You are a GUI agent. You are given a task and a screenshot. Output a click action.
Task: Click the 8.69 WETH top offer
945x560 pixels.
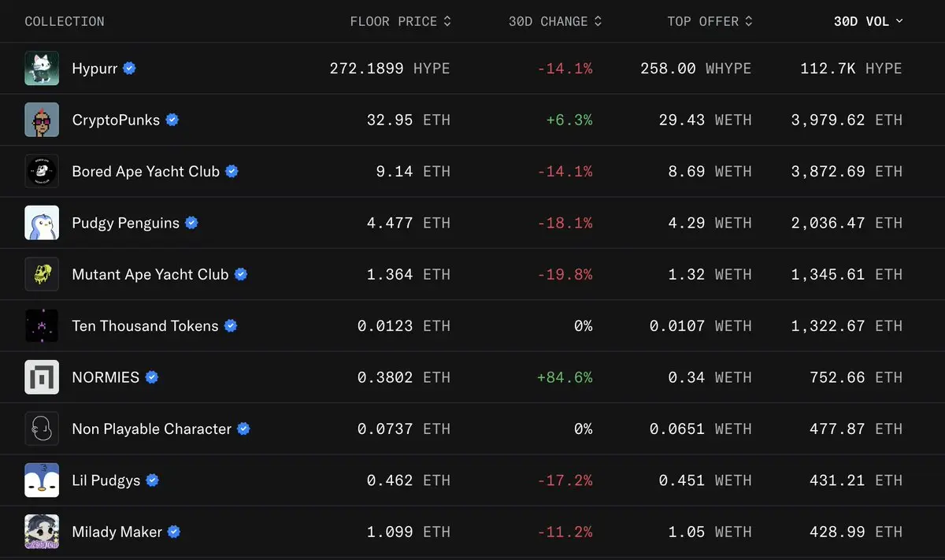tap(710, 171)
